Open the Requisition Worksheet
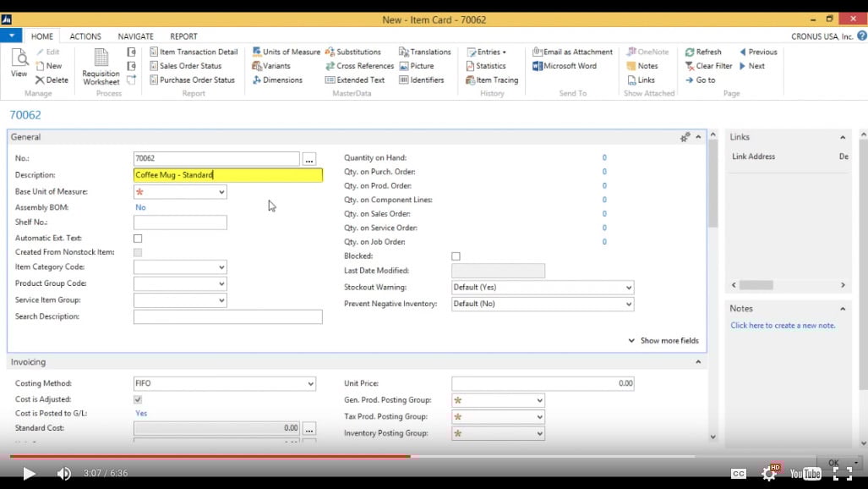Viewport: 868px width, 489px height. pos(101,67)
